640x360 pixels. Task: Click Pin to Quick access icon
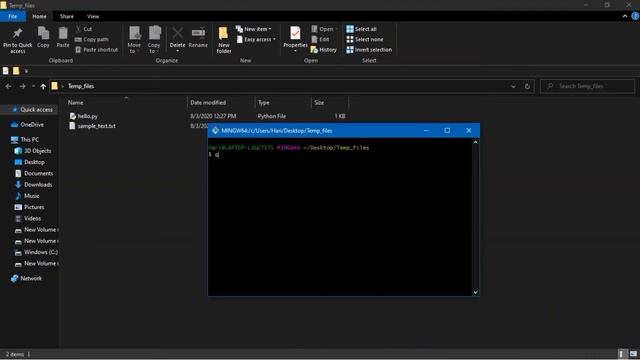tap(18, 33)
